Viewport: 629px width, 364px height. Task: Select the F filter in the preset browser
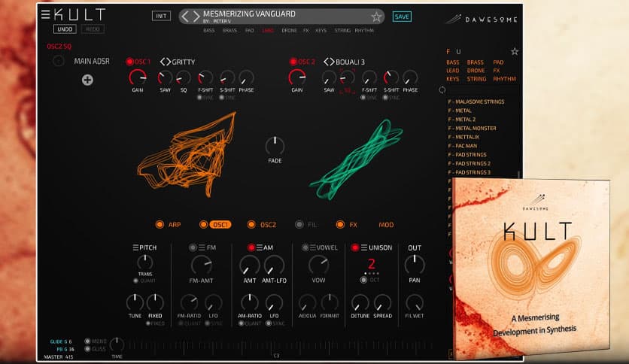tap(448, 52)
